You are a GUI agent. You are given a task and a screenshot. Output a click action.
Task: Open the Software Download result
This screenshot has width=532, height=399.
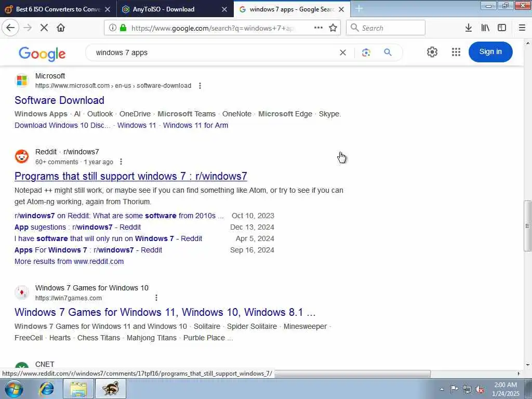[x=59, y=100]
